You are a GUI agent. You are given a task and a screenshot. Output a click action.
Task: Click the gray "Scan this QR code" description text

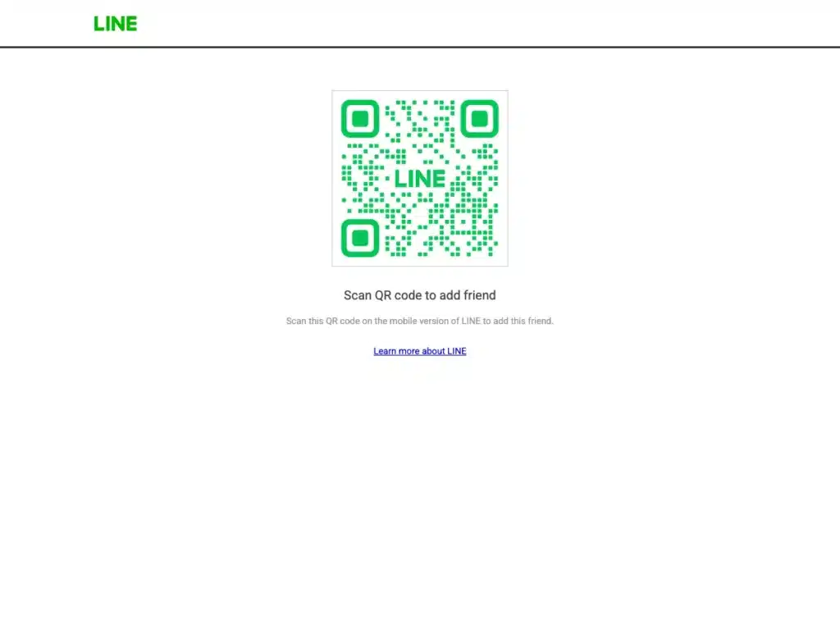pos(419,321)
